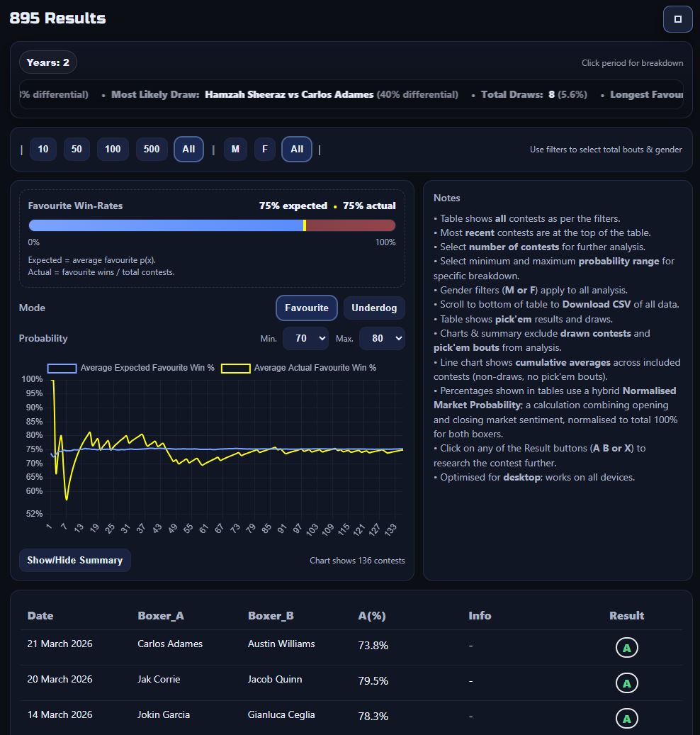
Task: Toggle the Average Expected Favourite Win legend
Action: point(131,368)
